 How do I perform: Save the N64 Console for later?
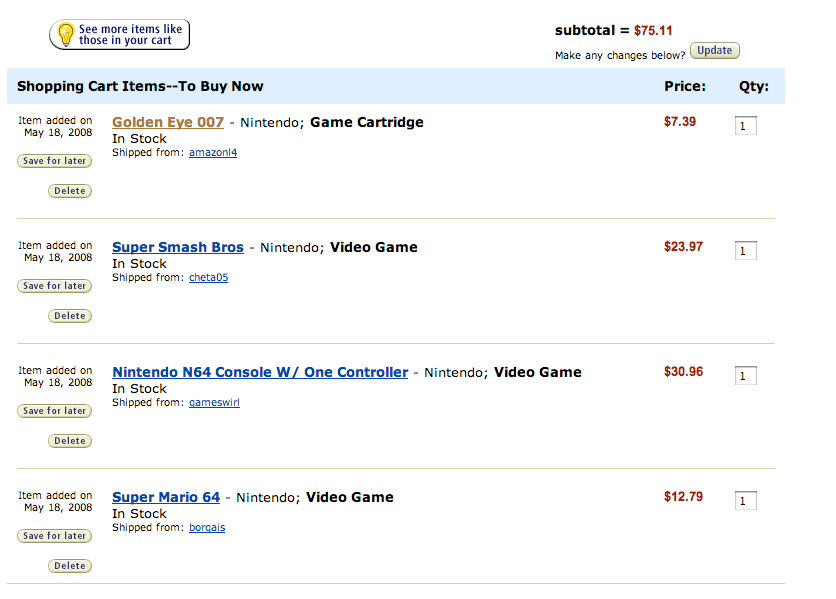click(54, 411)
